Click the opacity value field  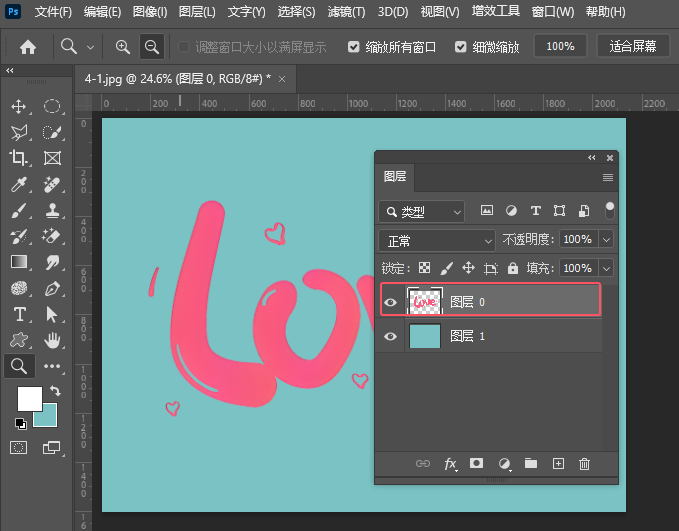(x=579, y=239)
